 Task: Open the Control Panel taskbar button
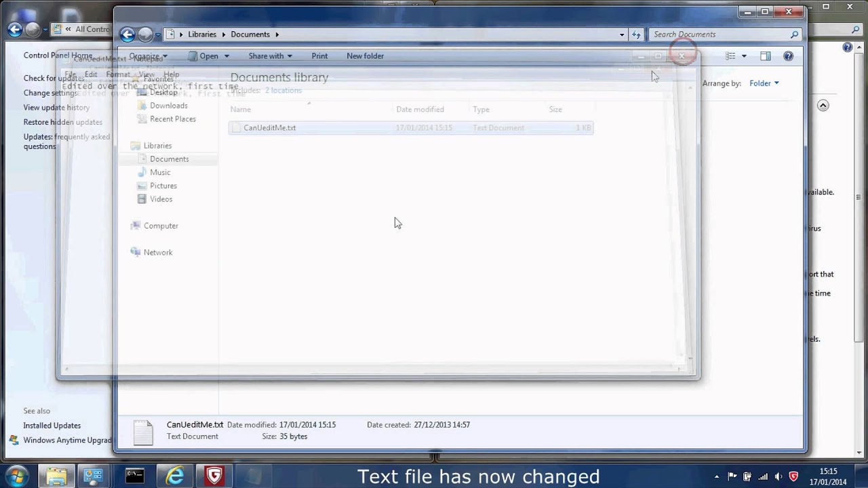[93, 476]
